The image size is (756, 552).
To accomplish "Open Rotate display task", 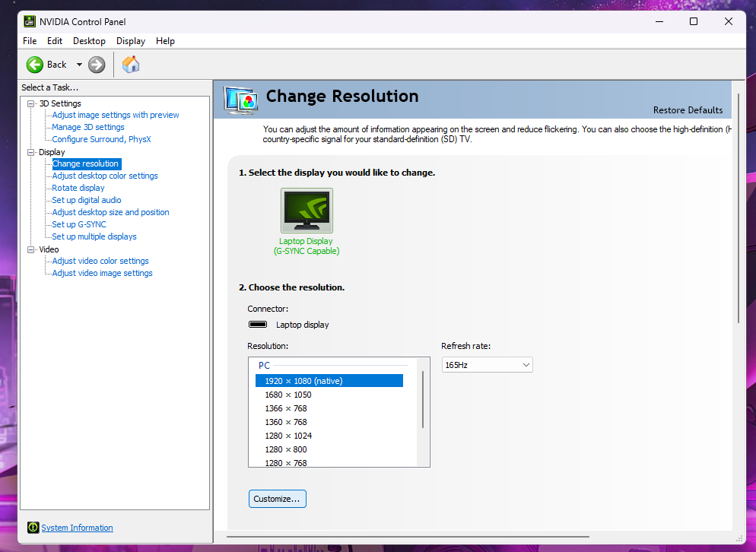I will pyautogui.click(x=78, y=188).
